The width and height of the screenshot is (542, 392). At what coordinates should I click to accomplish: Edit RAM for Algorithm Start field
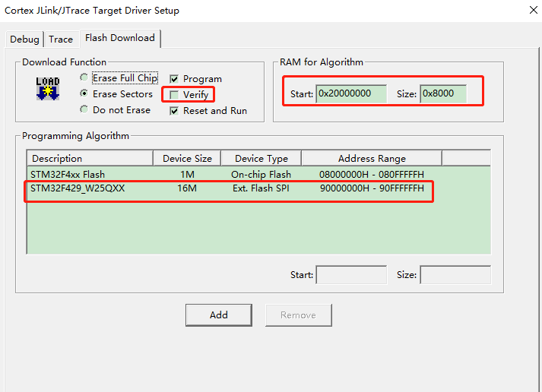click(351, 93)
